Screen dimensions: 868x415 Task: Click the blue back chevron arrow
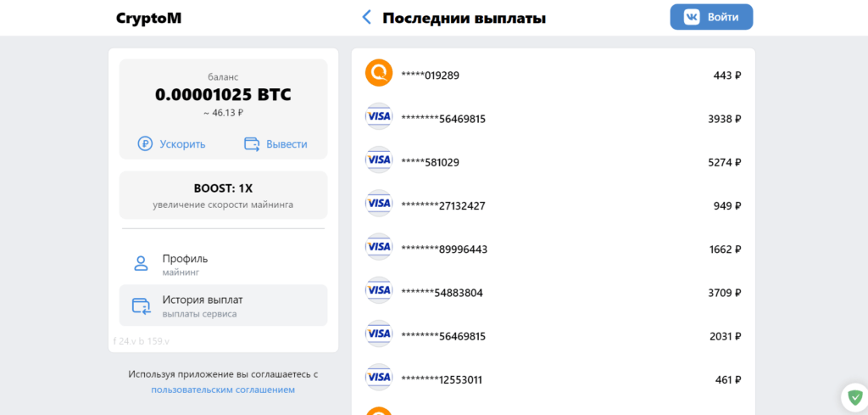coord(366,17)
